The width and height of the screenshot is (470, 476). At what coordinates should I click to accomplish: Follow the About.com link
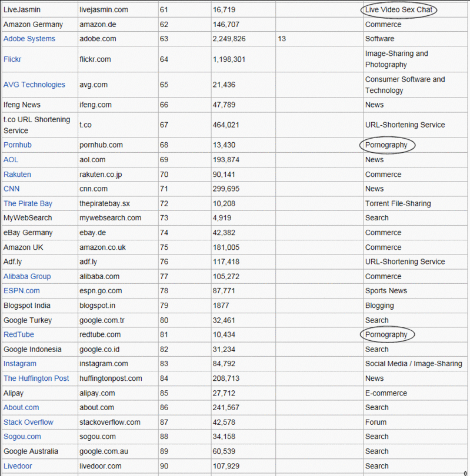click(21, 407)
